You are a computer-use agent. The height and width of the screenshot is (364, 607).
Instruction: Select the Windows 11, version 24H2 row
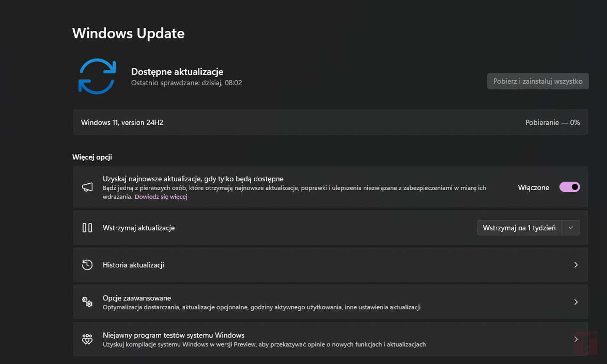pyautogui.click(x=303, y=122)
